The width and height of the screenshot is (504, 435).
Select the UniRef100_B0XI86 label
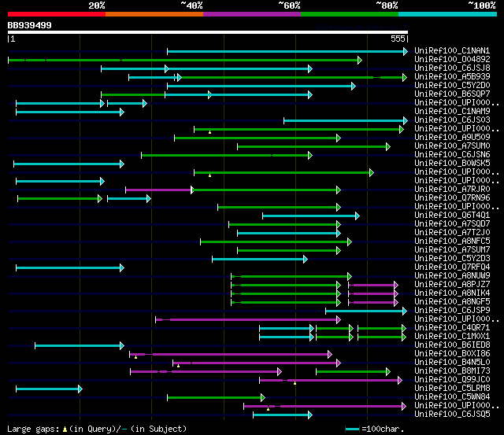pyautogui.click(x=452, y=354)
